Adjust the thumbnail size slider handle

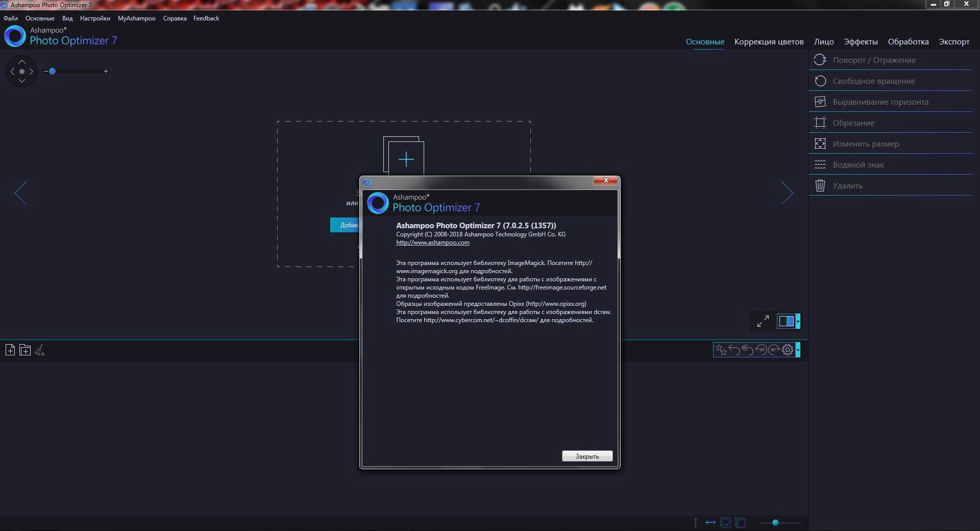coord(775,522)
